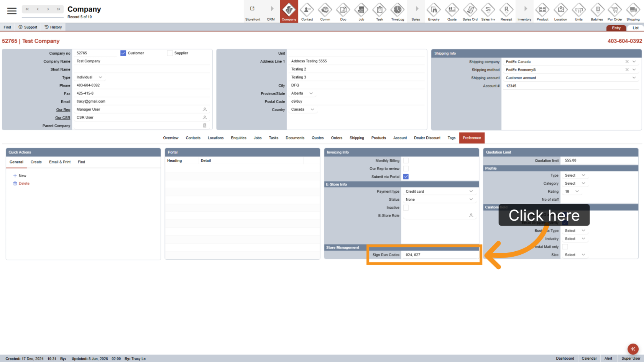Viewport: 644px width, 362px height.
Task: Click the Parent Company lookup icon
Action: 205,126
